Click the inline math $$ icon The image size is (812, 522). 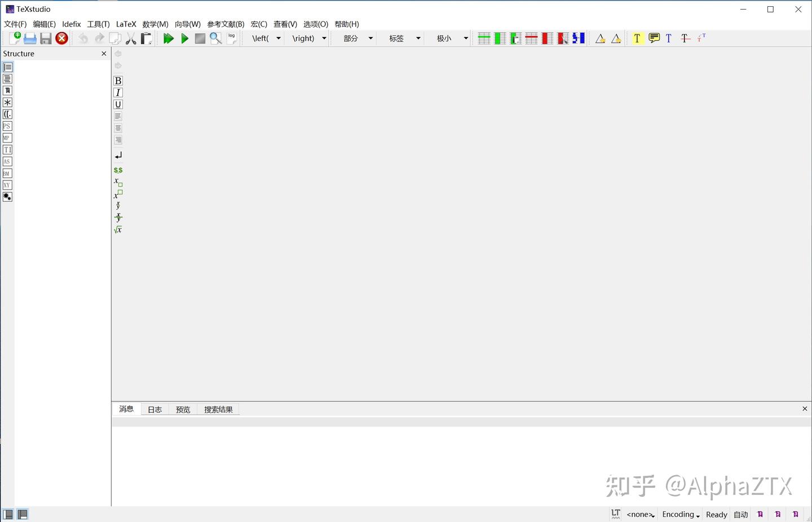[x=118, y=170]
